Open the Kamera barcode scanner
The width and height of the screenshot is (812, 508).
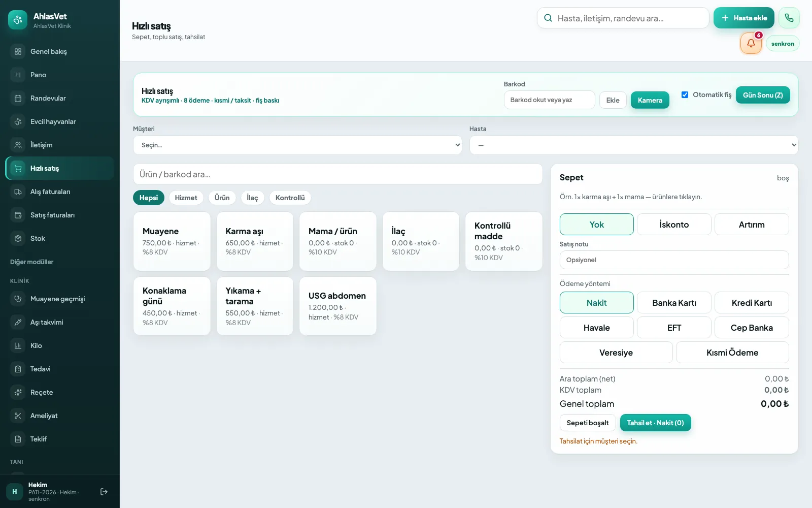(x=650, y=100)
